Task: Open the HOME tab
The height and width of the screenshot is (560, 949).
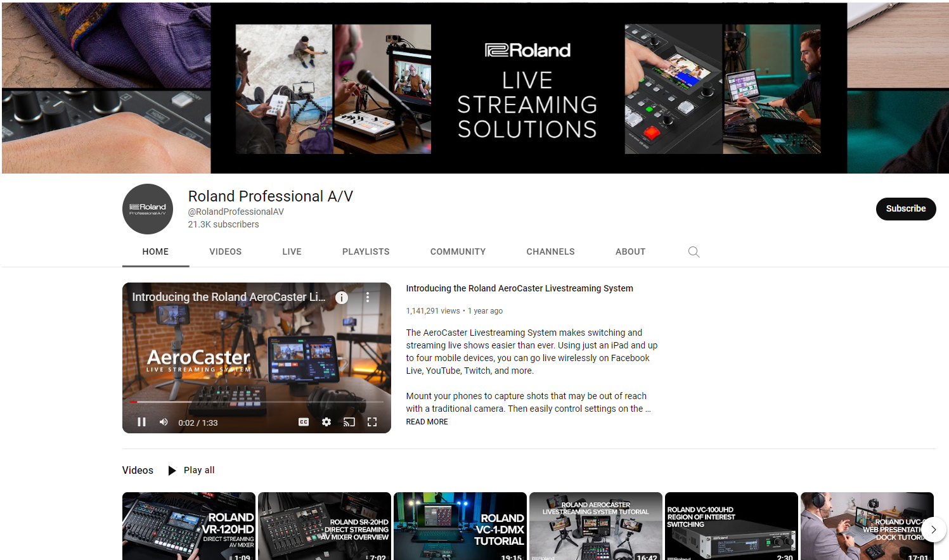Action: click(155, 251)
